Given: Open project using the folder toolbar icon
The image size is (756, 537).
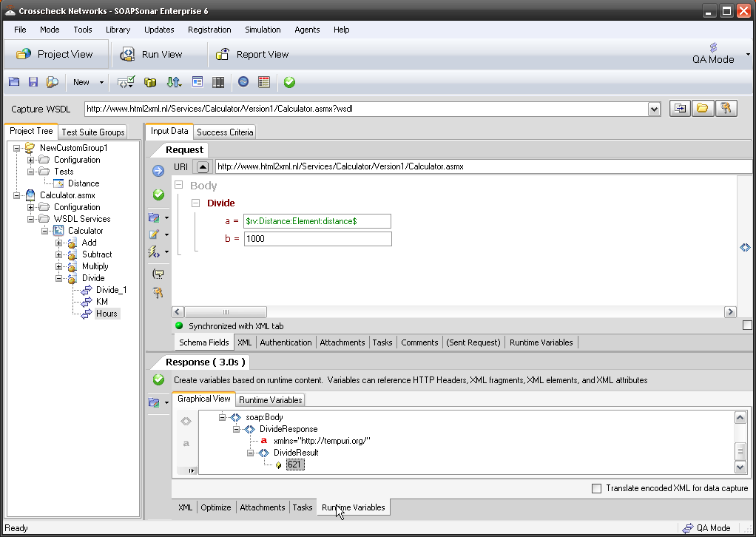Looking at the screenshot, I should point(14,82).
